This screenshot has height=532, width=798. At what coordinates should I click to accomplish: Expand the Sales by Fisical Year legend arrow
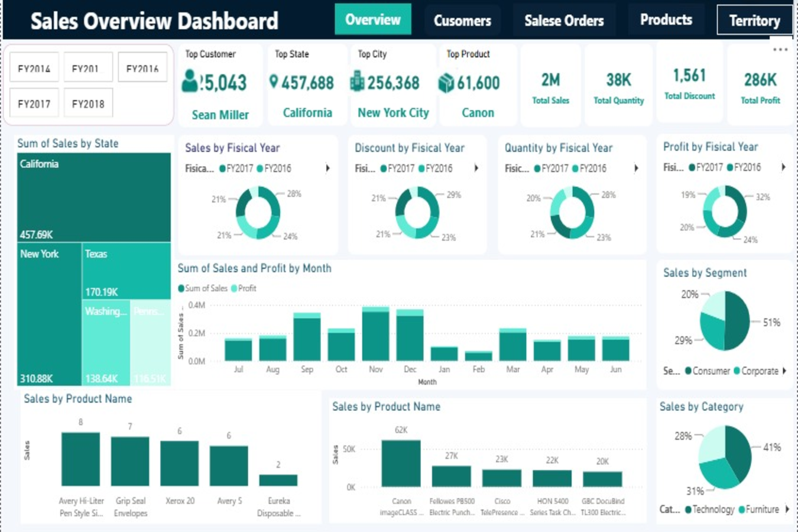pyautogui.click(x=327, y=168)
